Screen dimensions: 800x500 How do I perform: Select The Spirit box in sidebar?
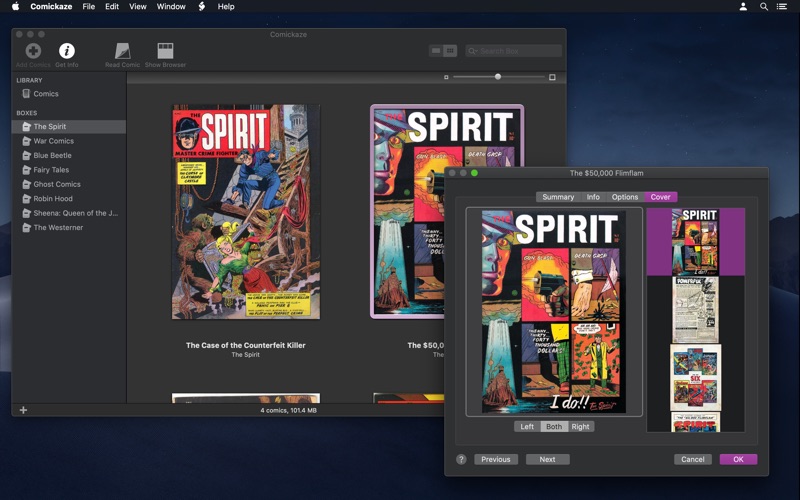click(x=69, y=127)
